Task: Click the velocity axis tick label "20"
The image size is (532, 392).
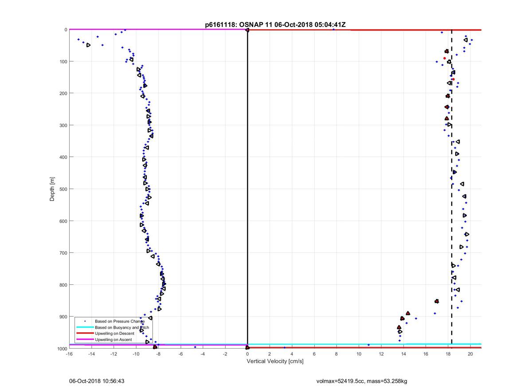Action: pyautogui.click(x=470, y=354)
